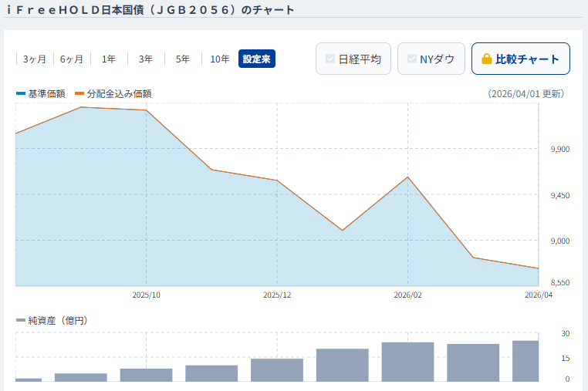Click the net assets bar for 2025/12
The height and width of the screenshot is (391, 588).
(277, 370)
